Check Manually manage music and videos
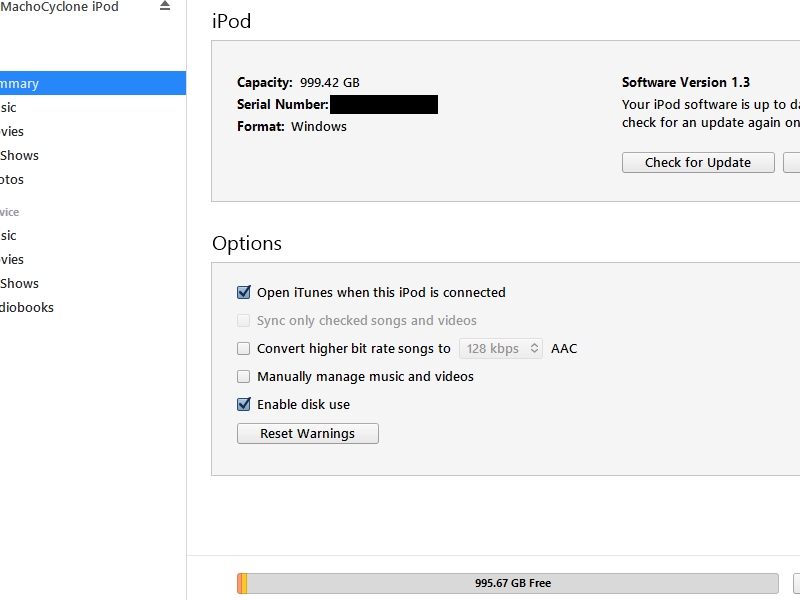This screenshot has width=800, height=600. 243,377
